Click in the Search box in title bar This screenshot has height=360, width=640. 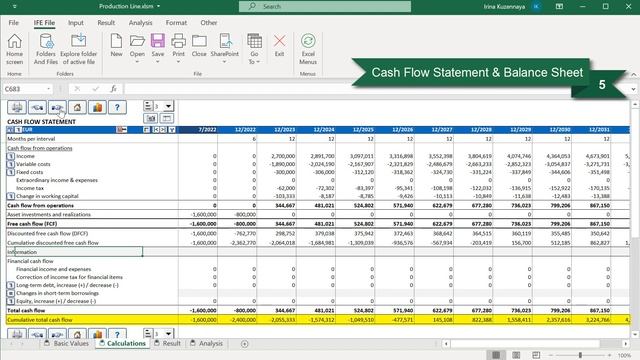[325, 7]
